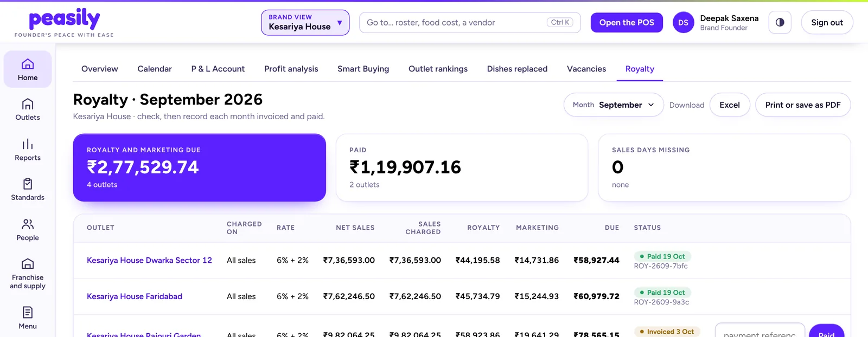
Task: Switch to the Calendar tab
Action: click(x=155, y=69)
